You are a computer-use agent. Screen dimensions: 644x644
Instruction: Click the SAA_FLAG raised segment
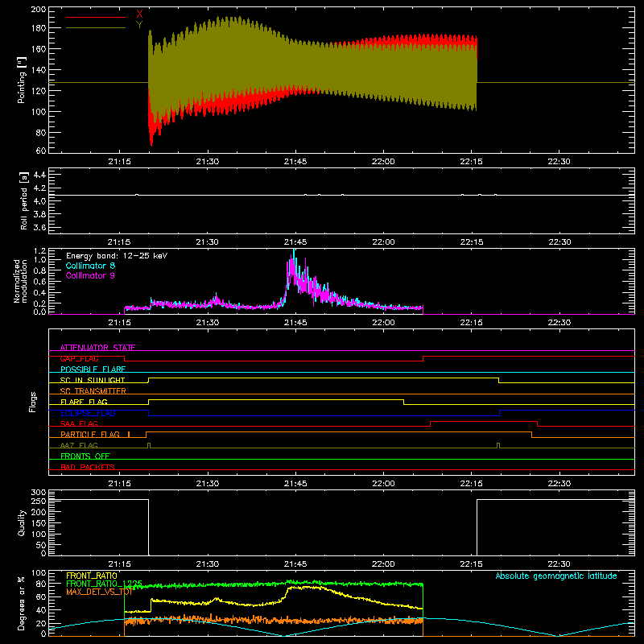point(484,421)
